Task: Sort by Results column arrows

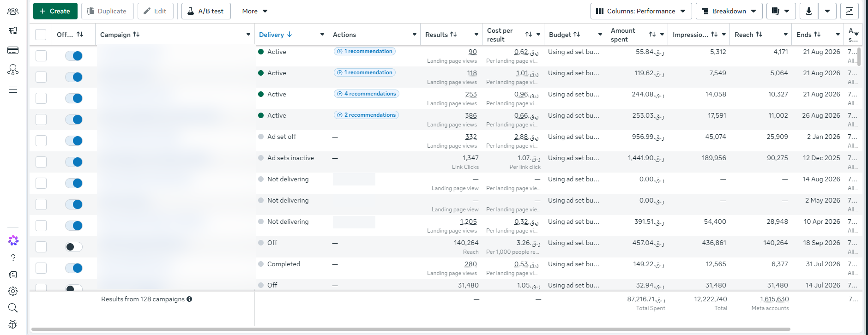Action: click(x=453, y=35)
